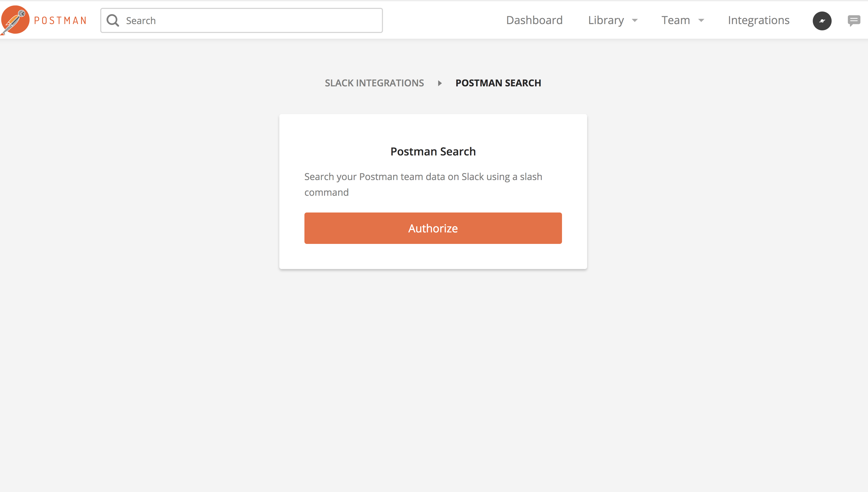The height and width of the screenshot is (492, 868).
Task: Select the Library menu label
Action: tap(606, 20)
